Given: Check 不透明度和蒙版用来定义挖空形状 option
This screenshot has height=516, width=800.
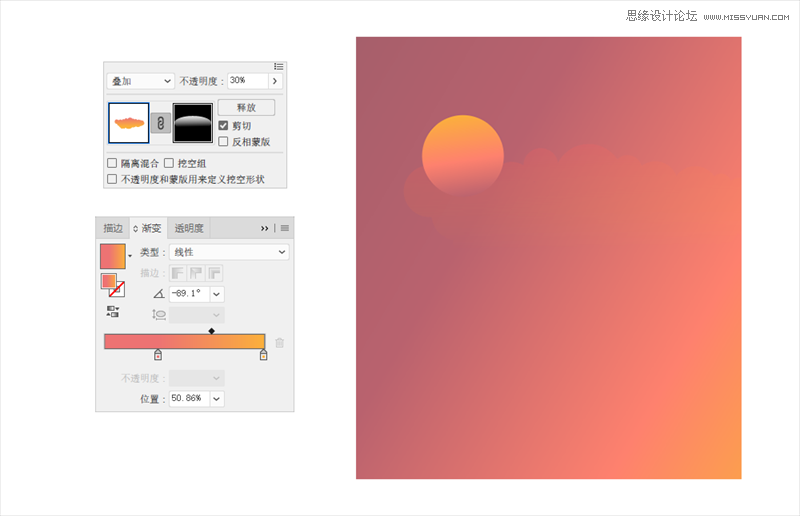Looking at the screenshot, I should [x=112, y=179].
